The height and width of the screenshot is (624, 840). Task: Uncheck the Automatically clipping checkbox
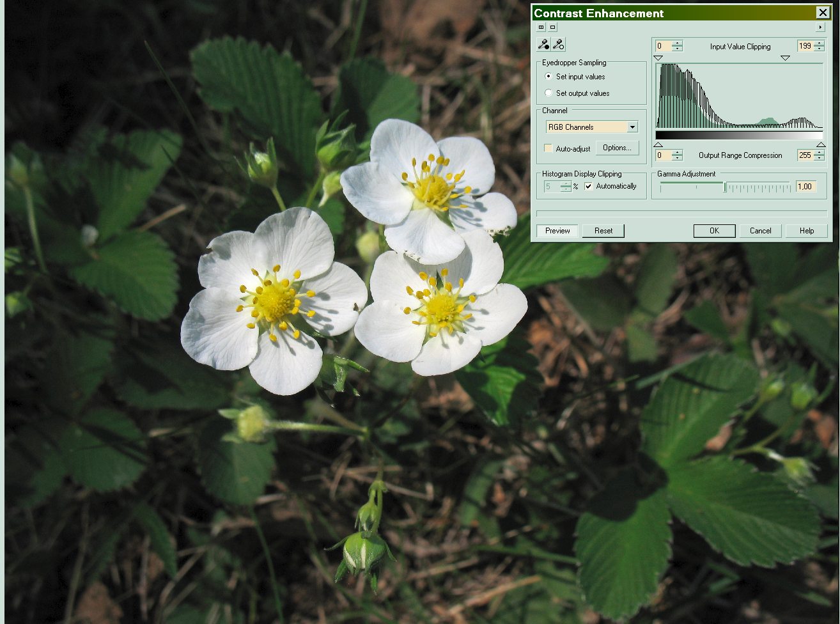(589, 187)
